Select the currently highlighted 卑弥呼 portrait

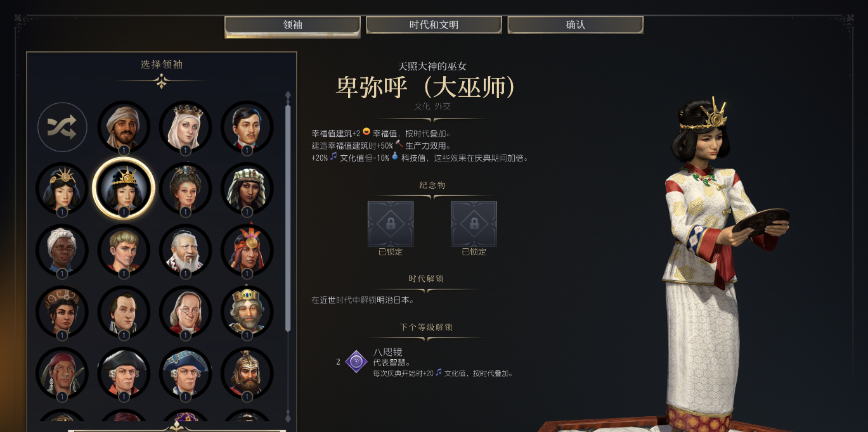click(124, 189)
